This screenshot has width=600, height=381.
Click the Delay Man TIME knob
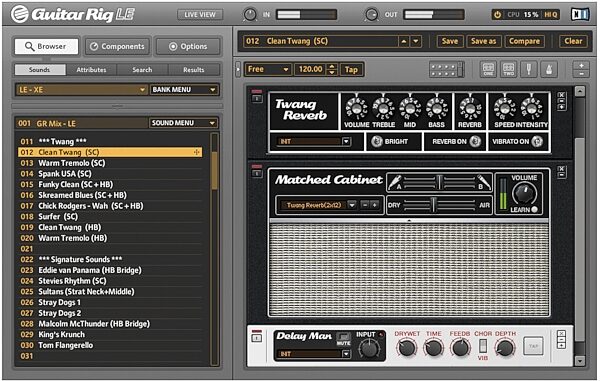click(433, 348)
